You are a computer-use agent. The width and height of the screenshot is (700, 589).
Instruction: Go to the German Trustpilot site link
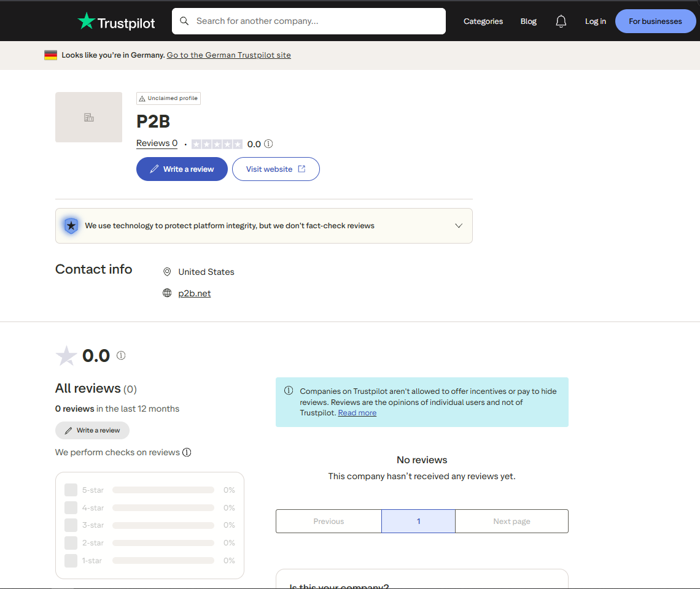(x=228, y=55)
